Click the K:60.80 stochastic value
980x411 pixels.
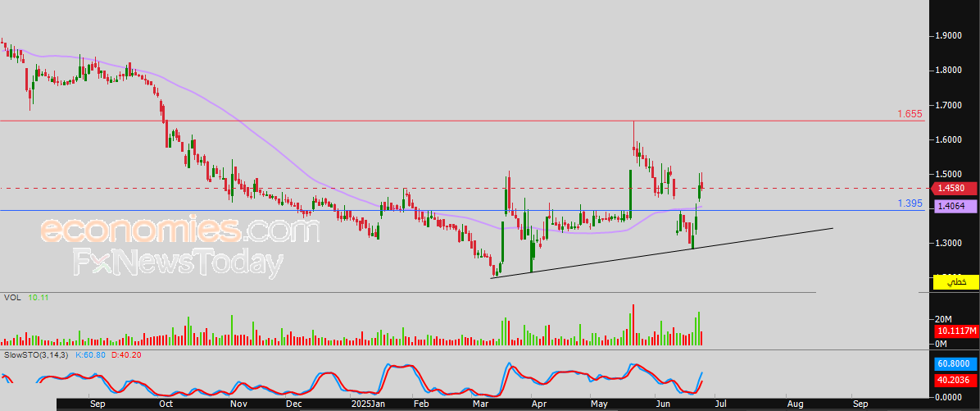click(91, 355)
